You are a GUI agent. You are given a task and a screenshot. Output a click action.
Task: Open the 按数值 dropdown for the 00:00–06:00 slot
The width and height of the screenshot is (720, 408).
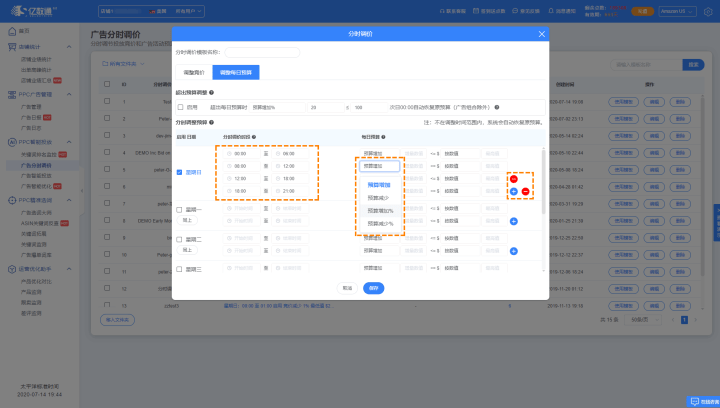(x=461, y=154)
